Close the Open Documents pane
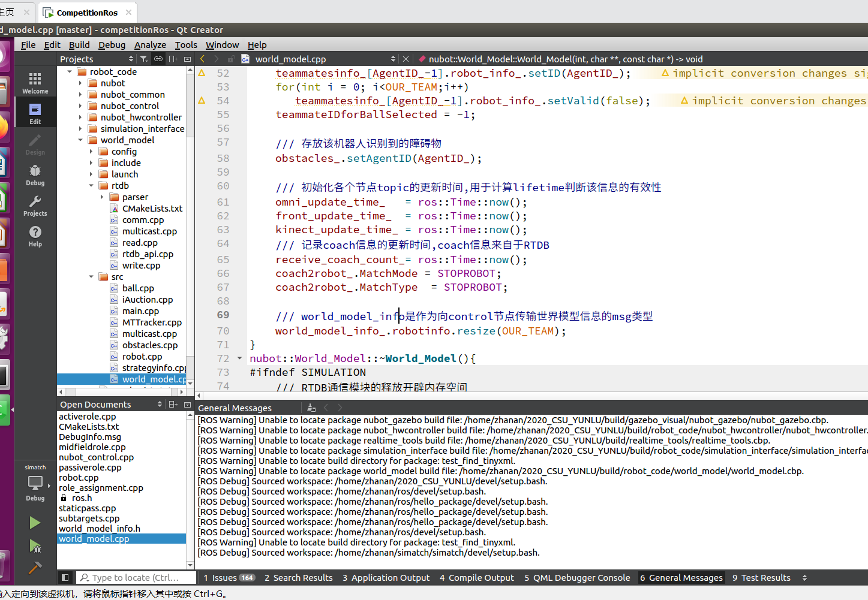The width and height of the screenshot is (868, 600). [x=187, y=404]
